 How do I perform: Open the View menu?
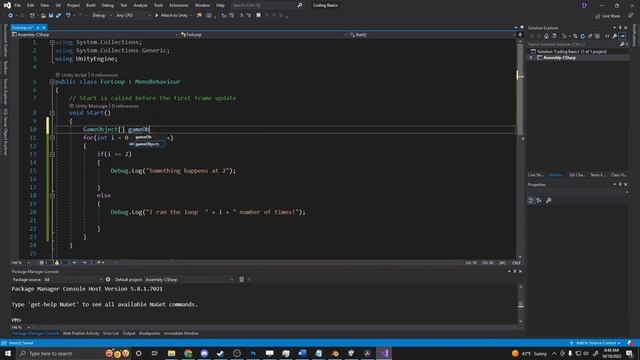pos(44,5)
